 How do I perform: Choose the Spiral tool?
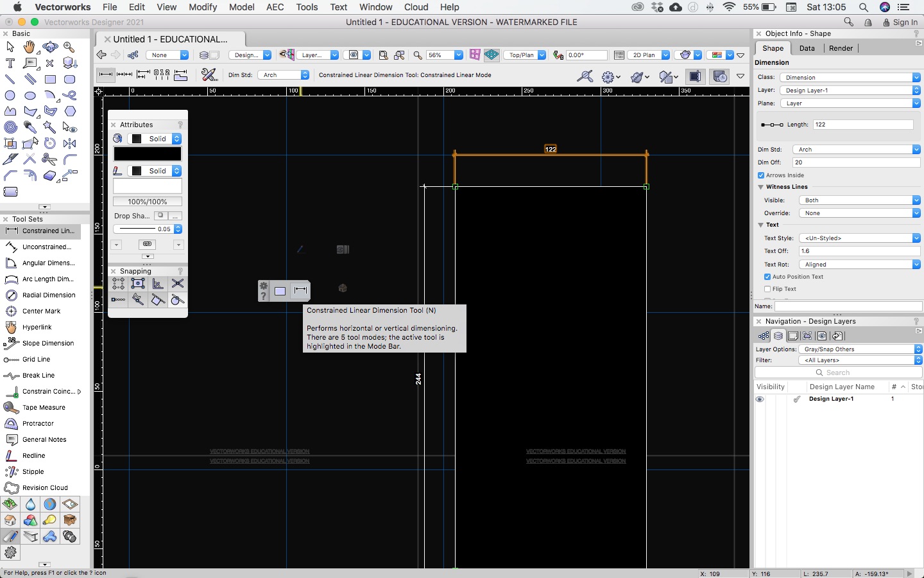click(10, 127)
